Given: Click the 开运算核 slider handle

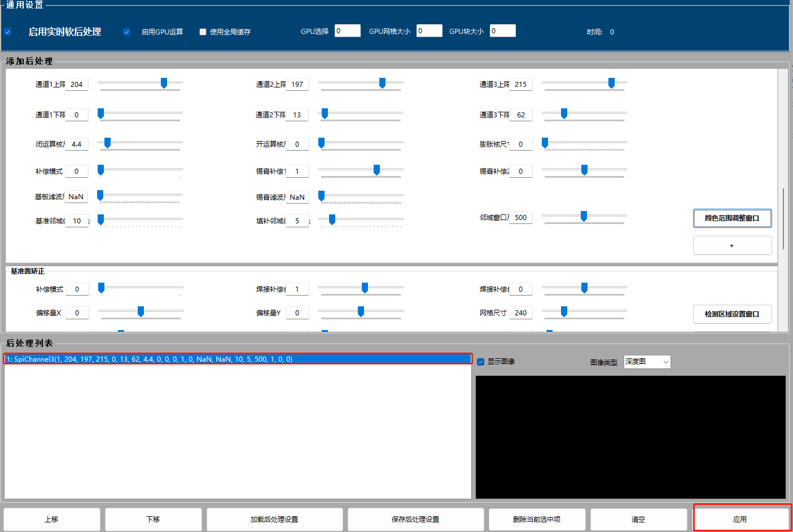Looking at the screenshot, I should point(321,143).
